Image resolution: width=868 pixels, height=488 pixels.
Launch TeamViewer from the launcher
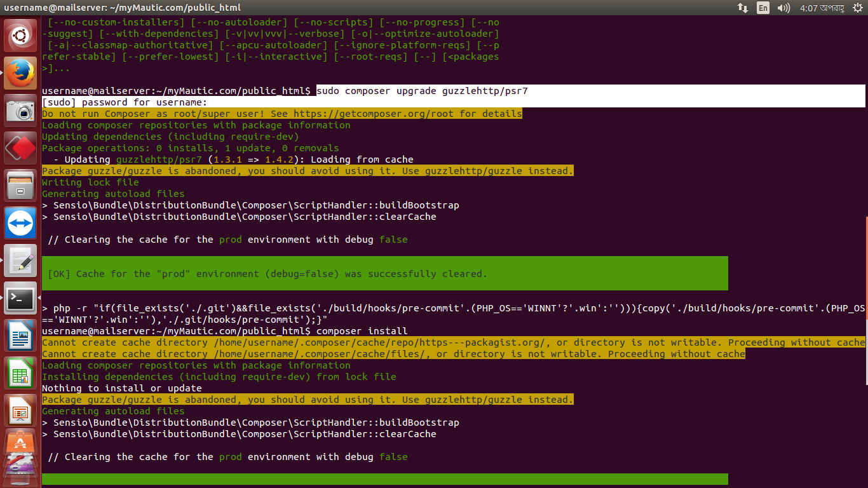coord(21,223)
